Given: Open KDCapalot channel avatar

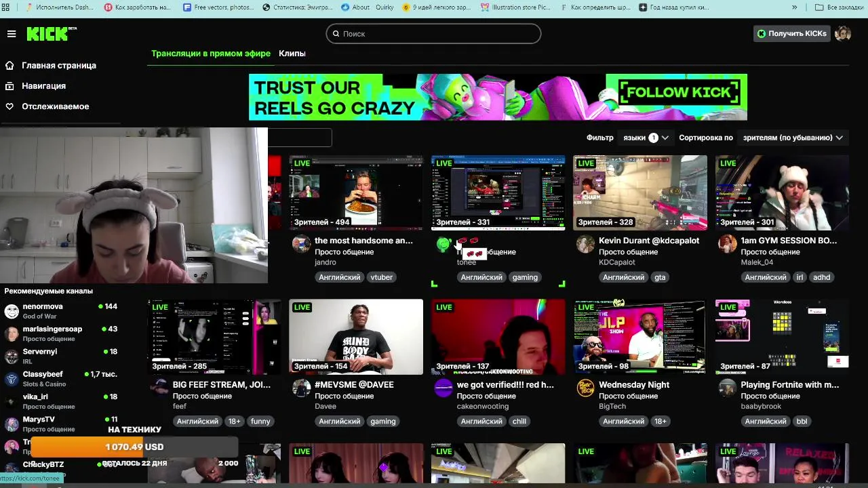Looking at the screenshot, I should tap(585, 244).
